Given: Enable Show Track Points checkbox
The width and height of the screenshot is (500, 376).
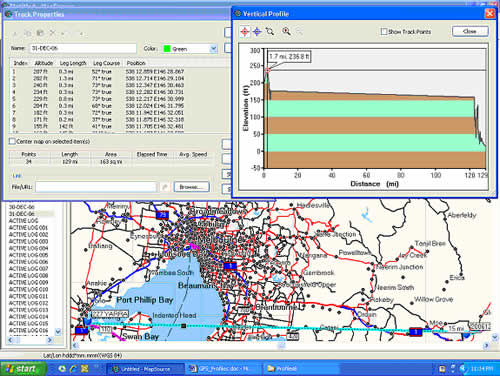Looking at the screenshot, I should (x=384, y=31).
